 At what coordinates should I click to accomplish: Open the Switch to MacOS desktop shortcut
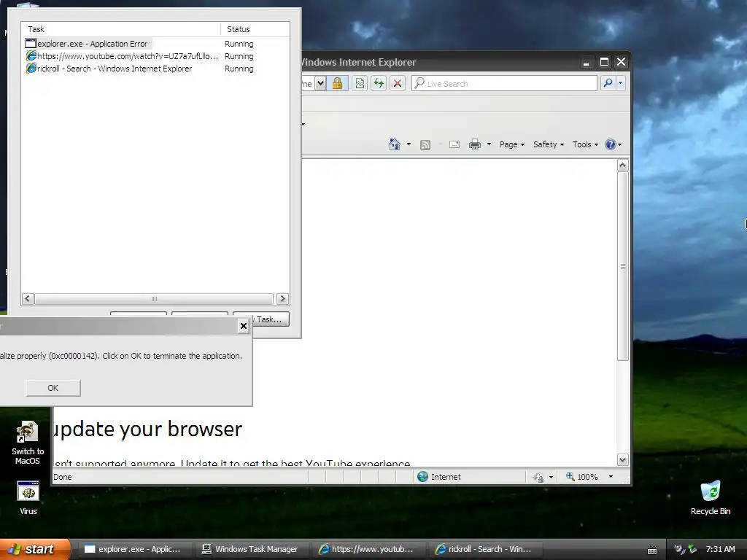(x=28, y=443)
